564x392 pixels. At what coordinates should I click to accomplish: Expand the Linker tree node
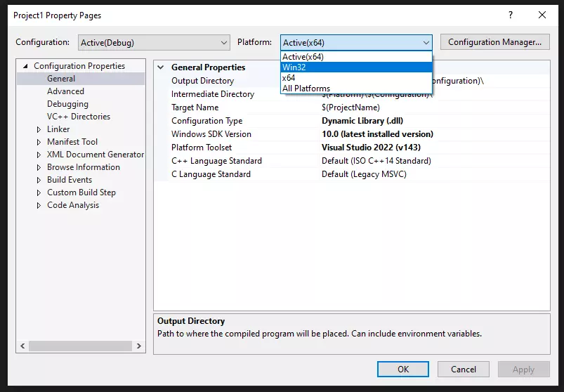(39, 129)
